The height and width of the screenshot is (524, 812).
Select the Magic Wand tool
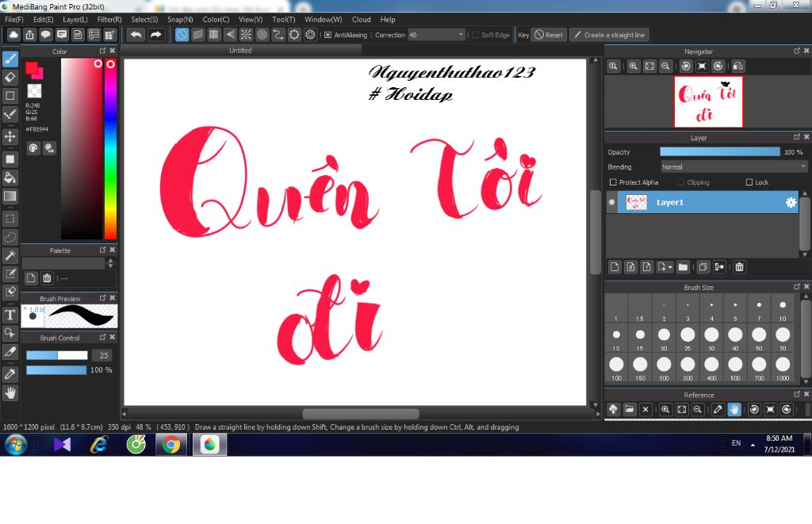pos(10,254)
